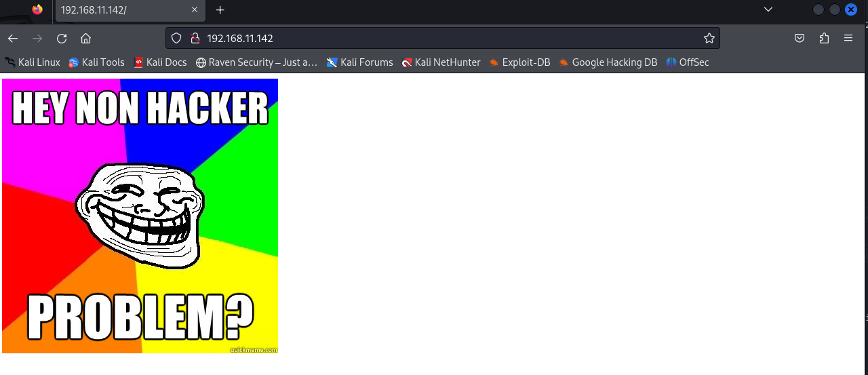
Task: Show site info via insecure padlock icon
Action: pos(195,39)
